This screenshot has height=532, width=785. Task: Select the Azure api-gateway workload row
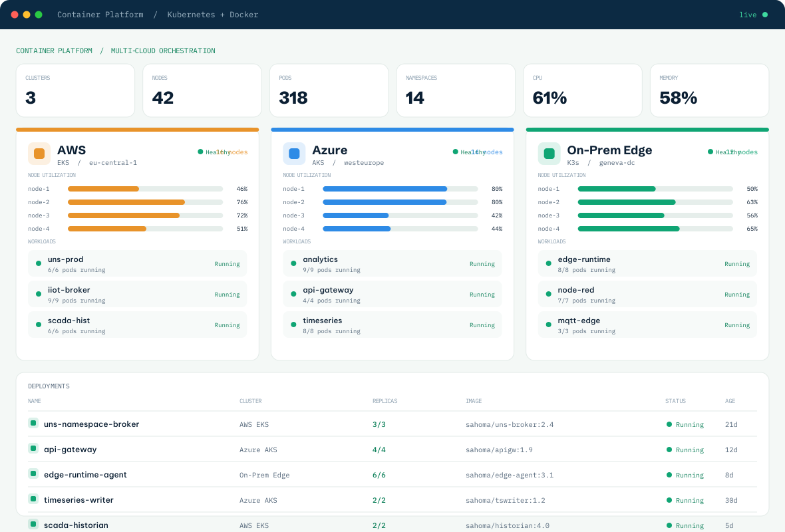(x=392, y=295)
